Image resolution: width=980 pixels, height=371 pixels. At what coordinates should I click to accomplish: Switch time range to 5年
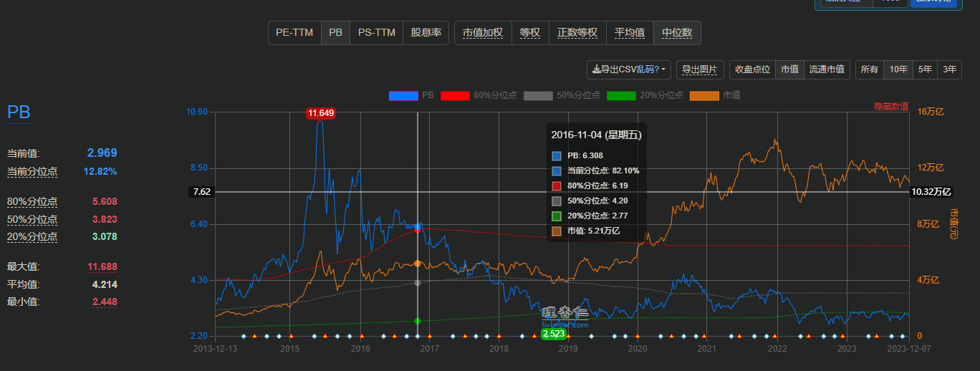(925, 69)
